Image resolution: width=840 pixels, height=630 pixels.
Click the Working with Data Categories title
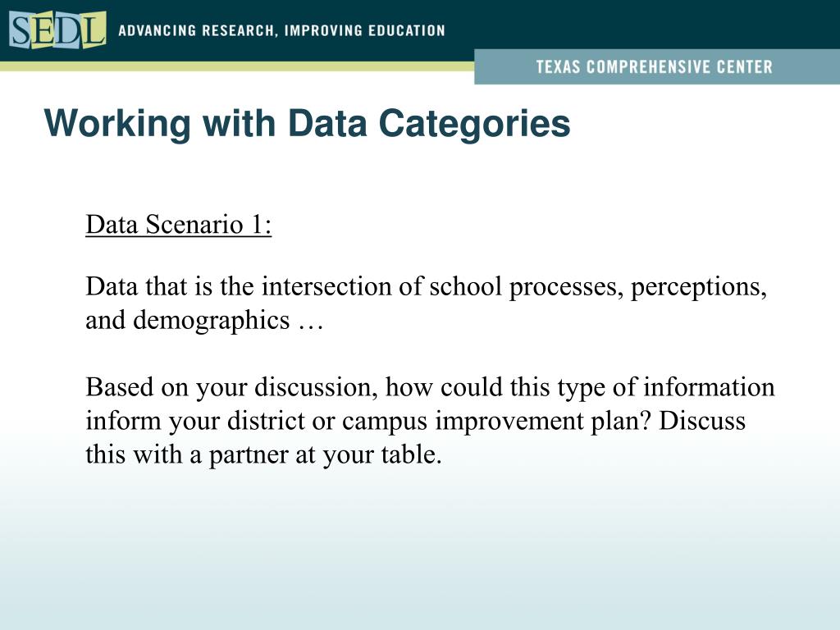(307, 123)
